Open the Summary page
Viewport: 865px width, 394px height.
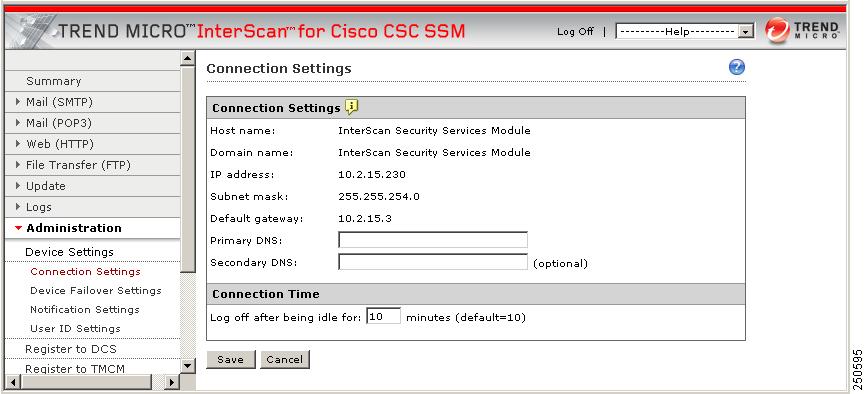[54, 81]
